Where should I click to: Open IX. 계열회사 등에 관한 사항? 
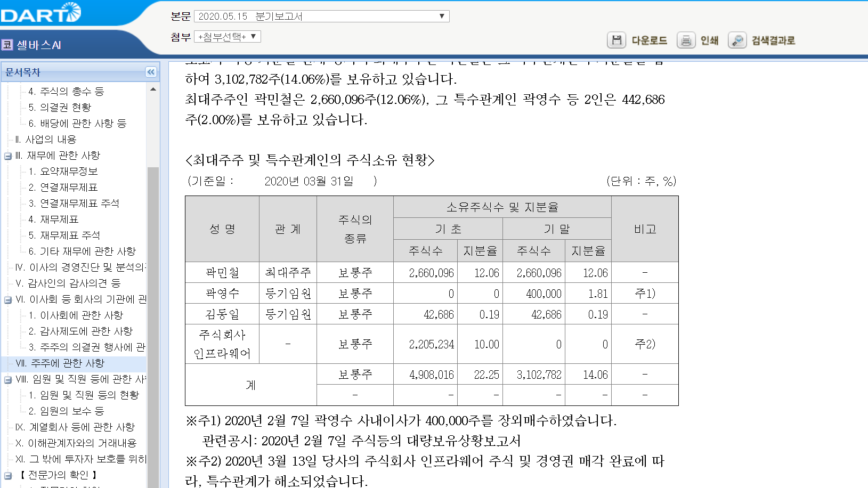[x=75, y=427]
